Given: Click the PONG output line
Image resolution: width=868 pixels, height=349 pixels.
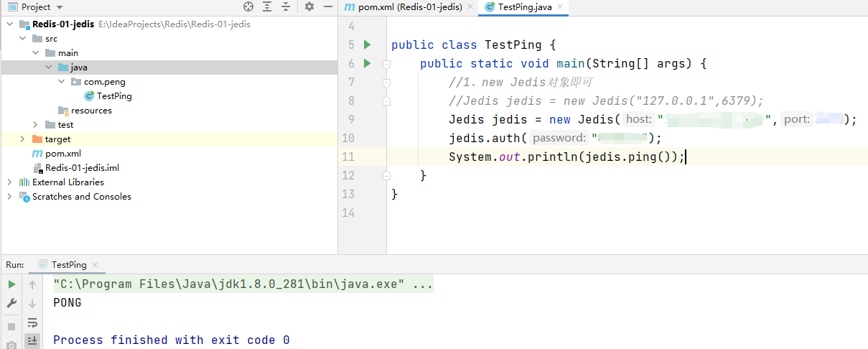Looking at the screenshot, I should click(x=67, y=303).
